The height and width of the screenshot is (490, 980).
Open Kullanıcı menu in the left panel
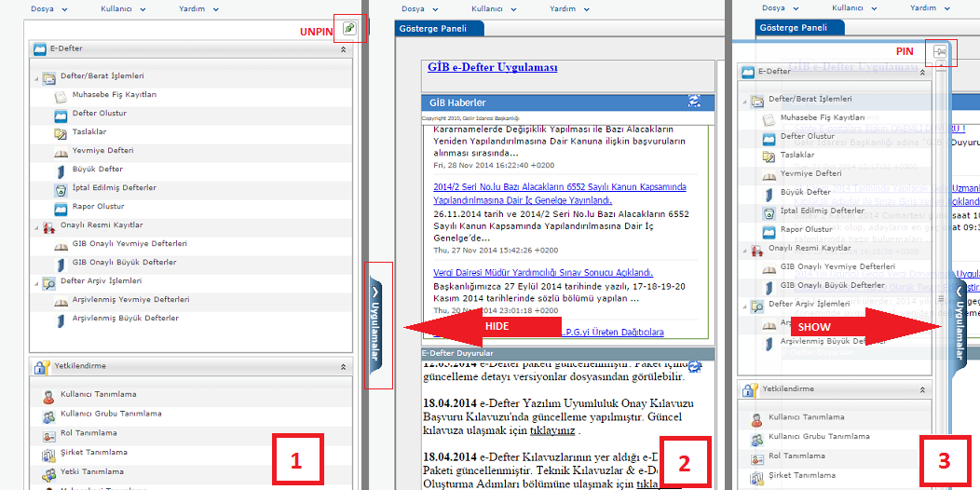[123, 8]
